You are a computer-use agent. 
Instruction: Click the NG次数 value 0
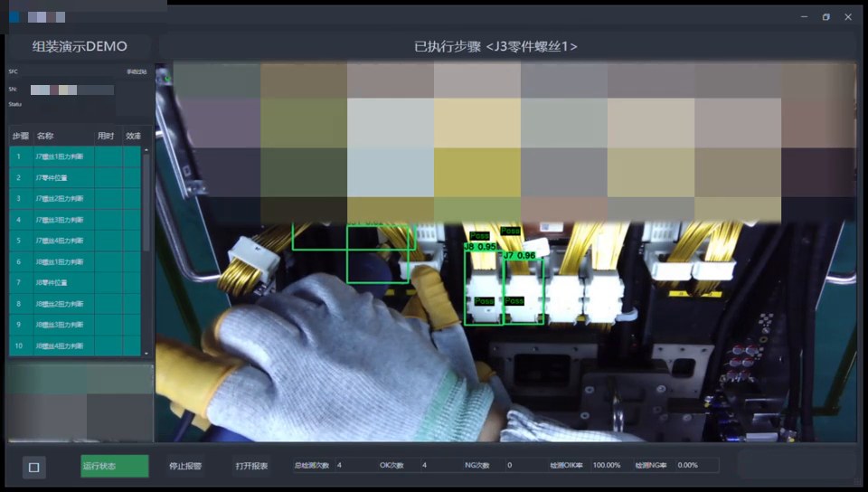tap(510, 466)
